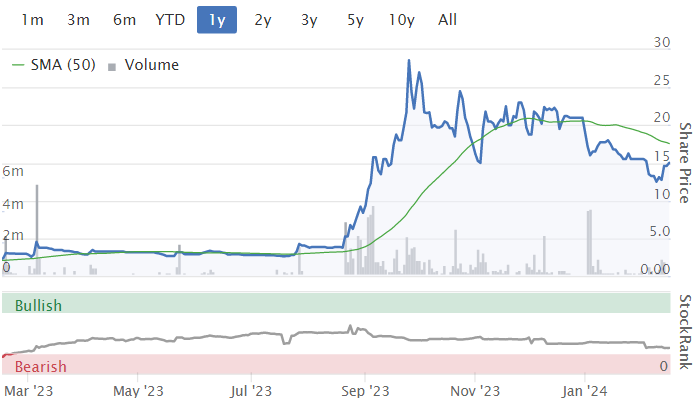Viewport: 696px width, 398px height.
Task: Click the 6m volume axis value
Action: 13,171
